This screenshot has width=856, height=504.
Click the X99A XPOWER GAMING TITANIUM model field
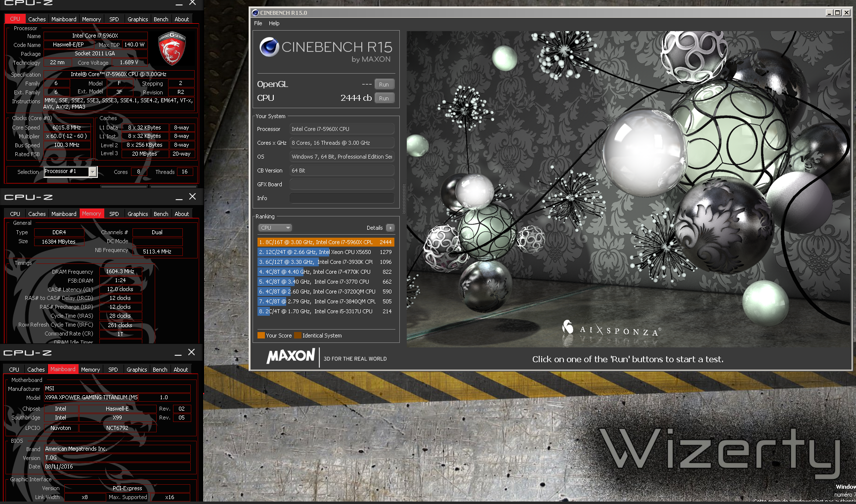91,397
